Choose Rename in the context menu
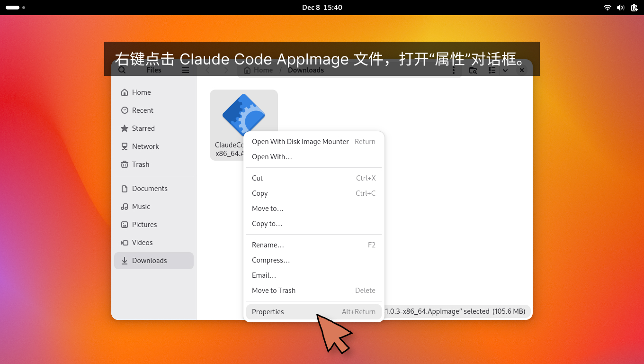This screenshot has height=364, width=644. point(268,245)
